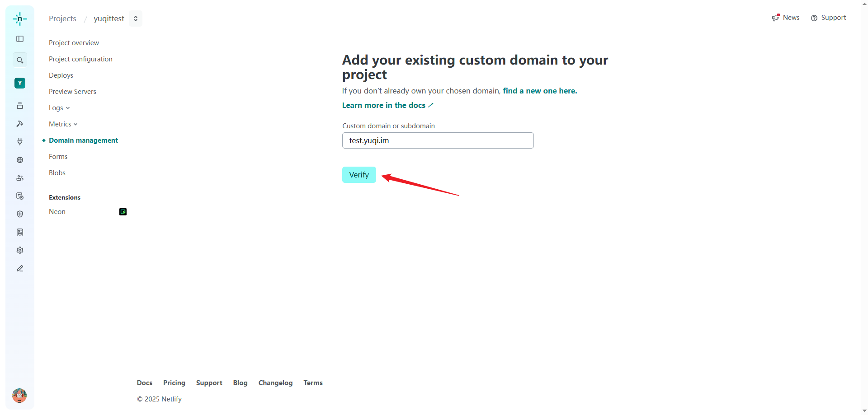Click the Netlify logo icon
868x415 pixels.
tap(20, 19)
